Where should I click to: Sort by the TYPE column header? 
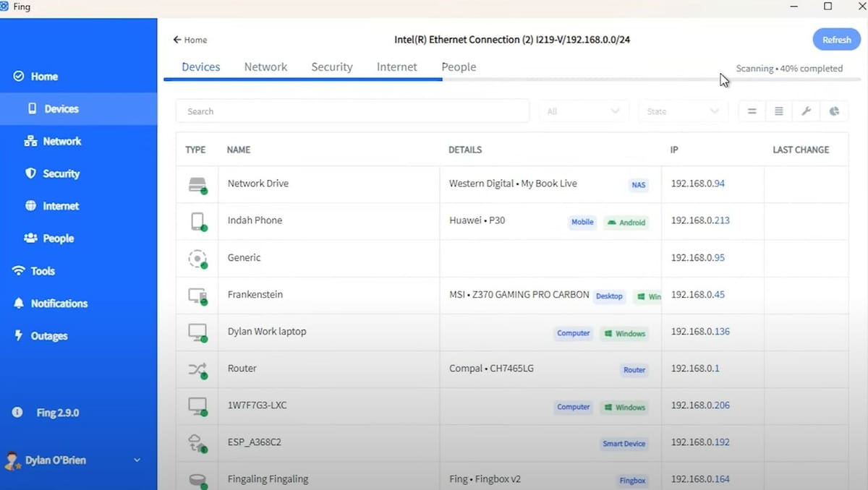click(195, 150)
